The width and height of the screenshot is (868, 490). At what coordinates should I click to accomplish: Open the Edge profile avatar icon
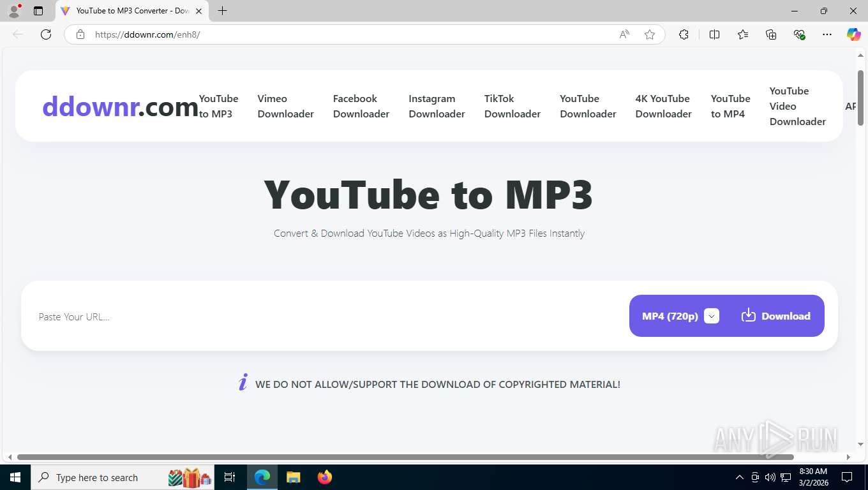pos(14,11)
